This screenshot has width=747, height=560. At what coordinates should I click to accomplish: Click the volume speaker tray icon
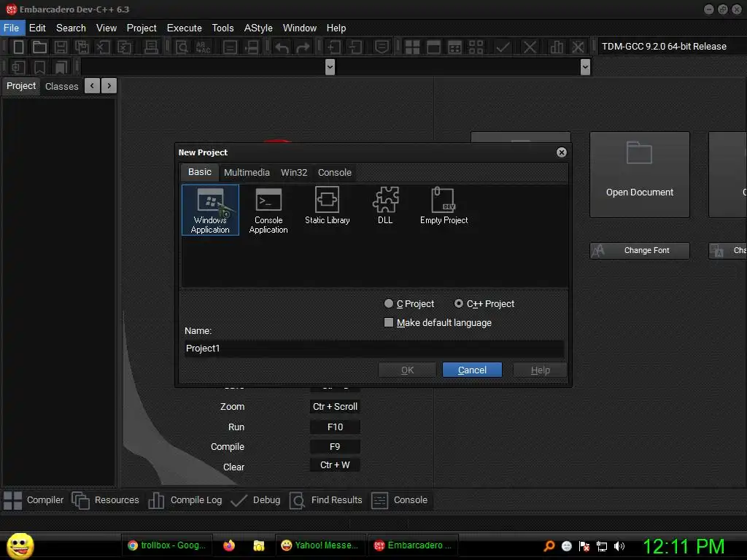click(x=619, y=546)
